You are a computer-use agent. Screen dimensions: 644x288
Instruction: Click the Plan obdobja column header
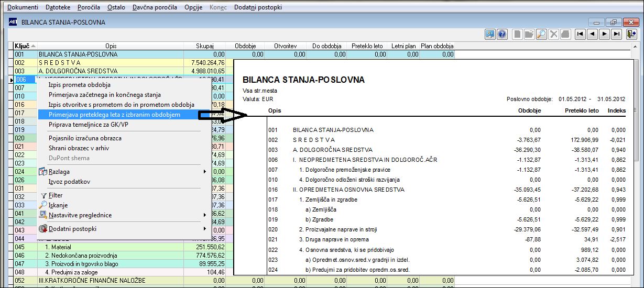tap(437, 46)
